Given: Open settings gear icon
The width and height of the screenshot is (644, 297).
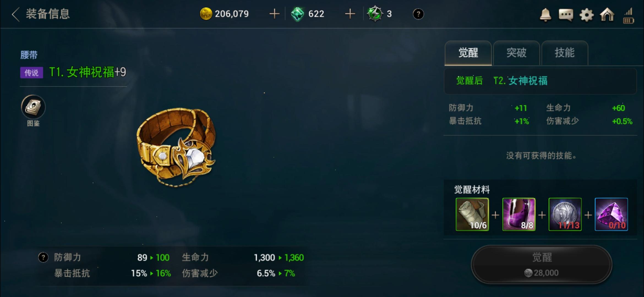Looking at the screenshot, I should point(586,15).
